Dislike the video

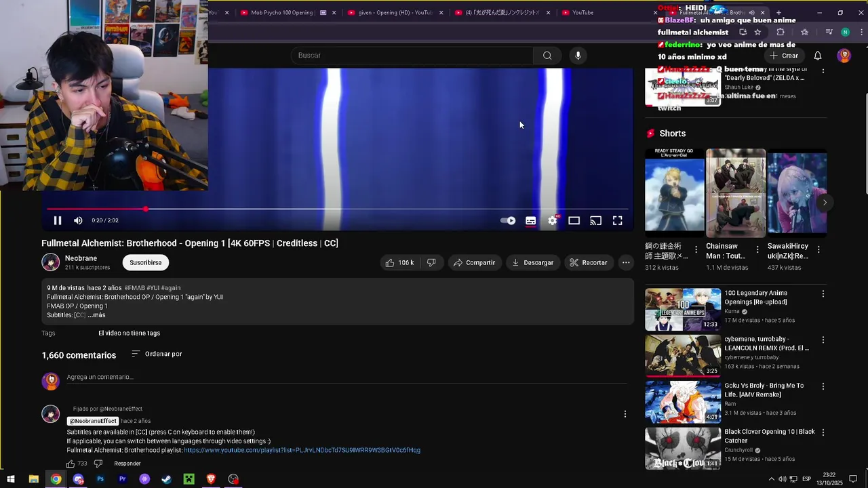pos(431,262)
